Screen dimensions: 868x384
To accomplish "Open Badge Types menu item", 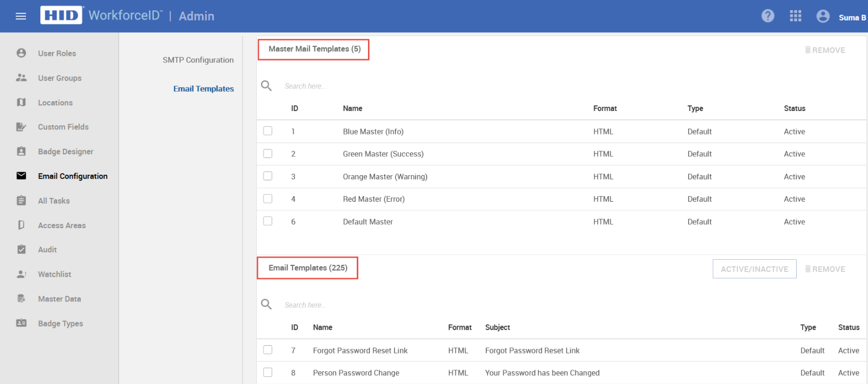I will tap(61, 323).
